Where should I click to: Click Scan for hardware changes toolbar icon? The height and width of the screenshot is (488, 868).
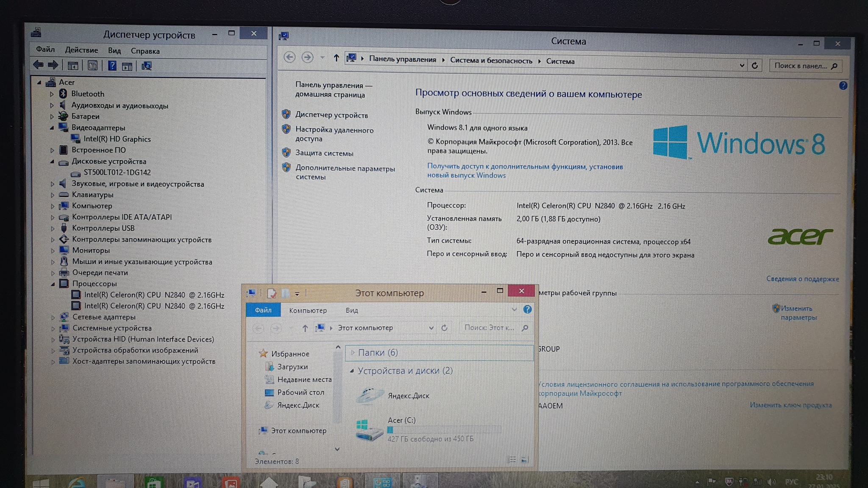coord(147,66)
